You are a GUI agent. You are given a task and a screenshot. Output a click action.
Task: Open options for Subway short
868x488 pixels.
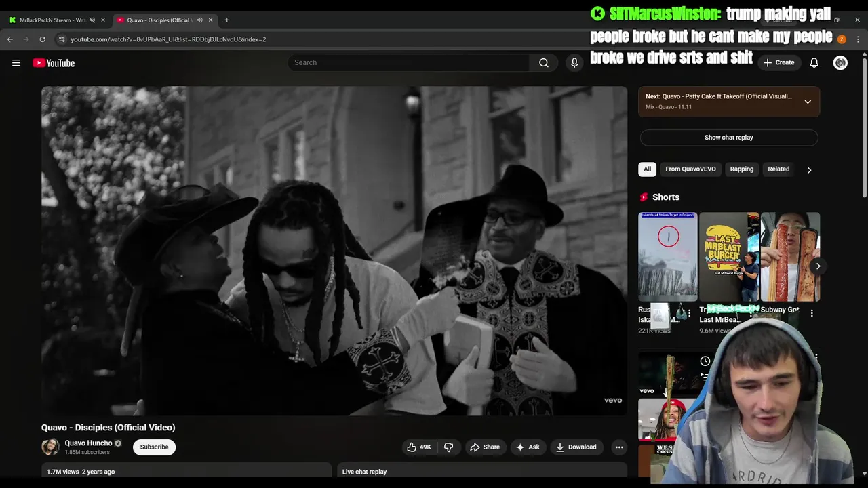pyautogui.click(x=812, y=313)
